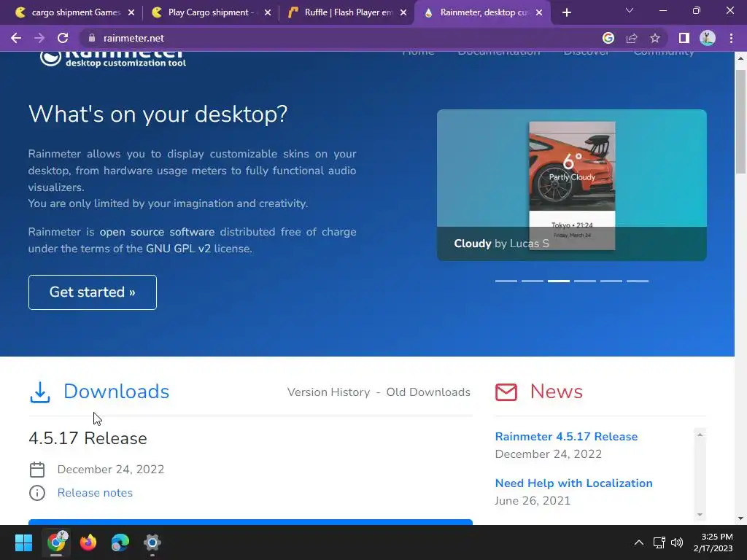Click the volume speaker icon in tray
The height and width of the screenshot is (560, 747).
(677, 542)
